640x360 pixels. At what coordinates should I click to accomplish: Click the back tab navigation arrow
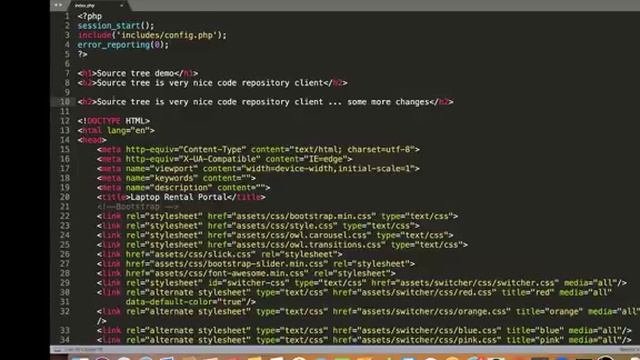56,5
